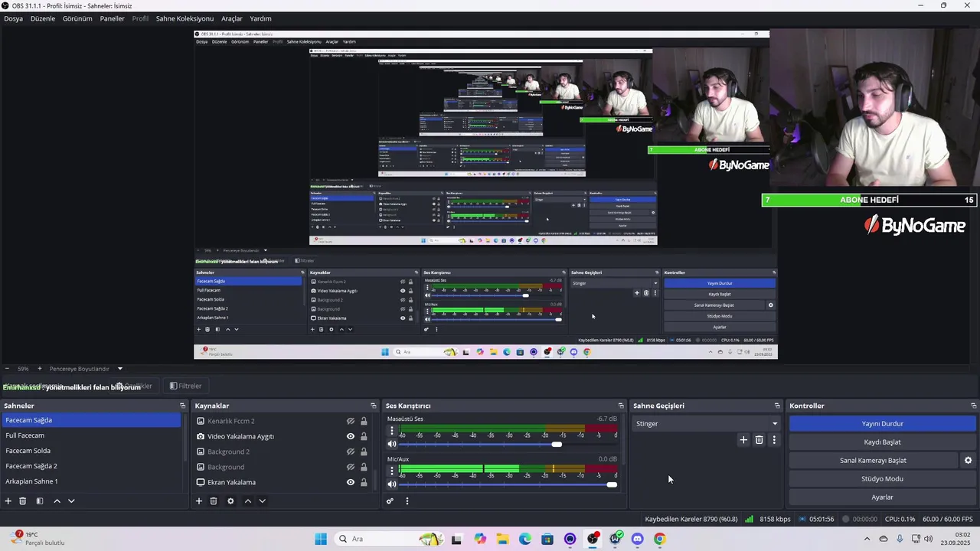
Task: Open the Pencereye Boyutlandır scaling dropdown
Action: point(85,369)
